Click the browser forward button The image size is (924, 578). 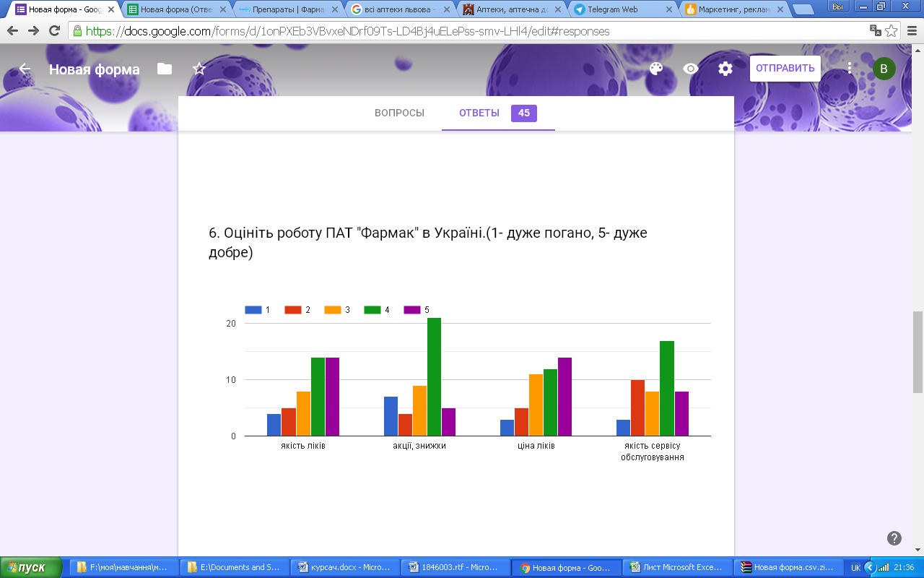pyautogui.click(x=33, y=31)
